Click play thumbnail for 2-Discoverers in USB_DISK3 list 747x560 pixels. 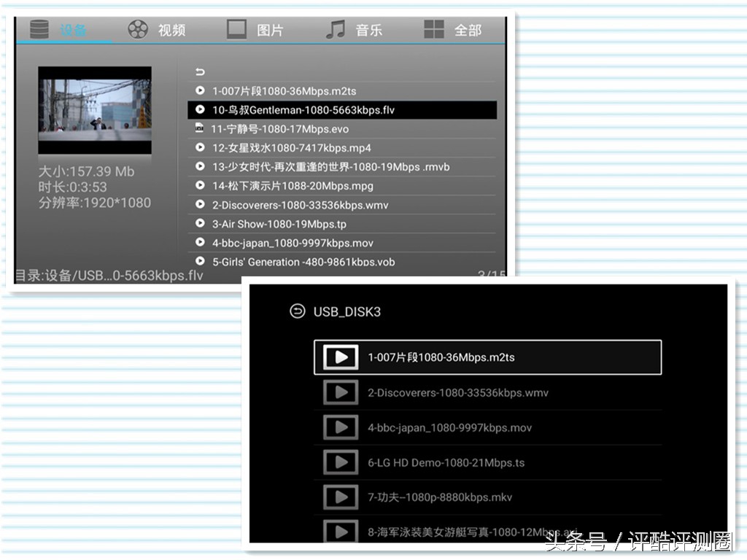(x=341, y=392)
